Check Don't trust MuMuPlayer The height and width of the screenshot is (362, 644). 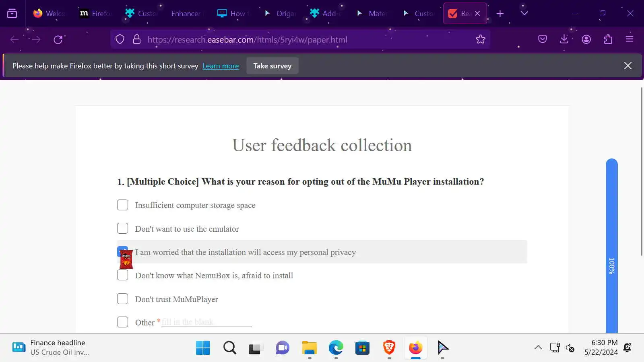(122, 299)
